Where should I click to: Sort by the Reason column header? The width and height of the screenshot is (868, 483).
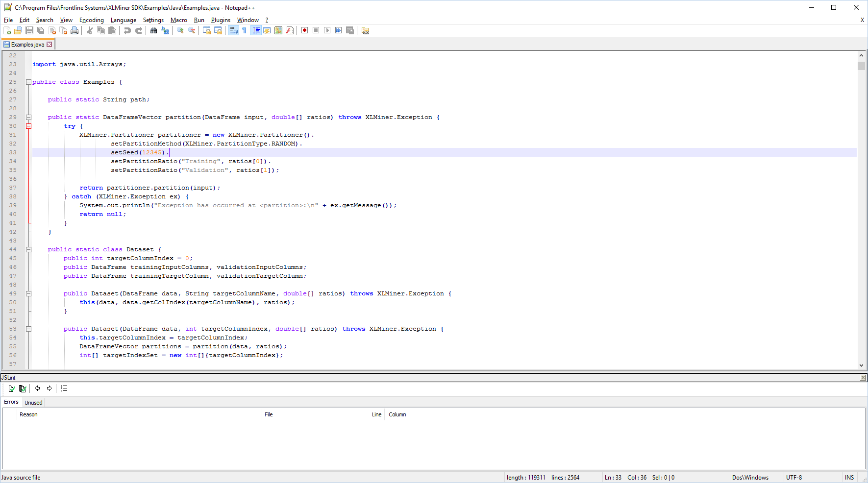tap(28, 414)
